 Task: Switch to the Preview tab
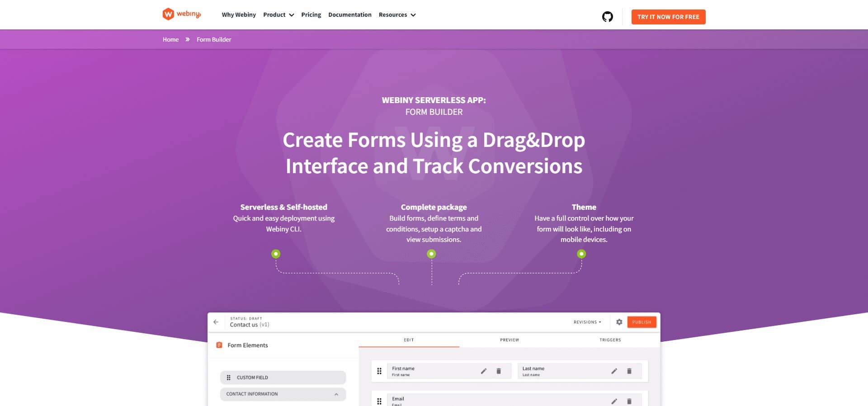coord(509,340)
